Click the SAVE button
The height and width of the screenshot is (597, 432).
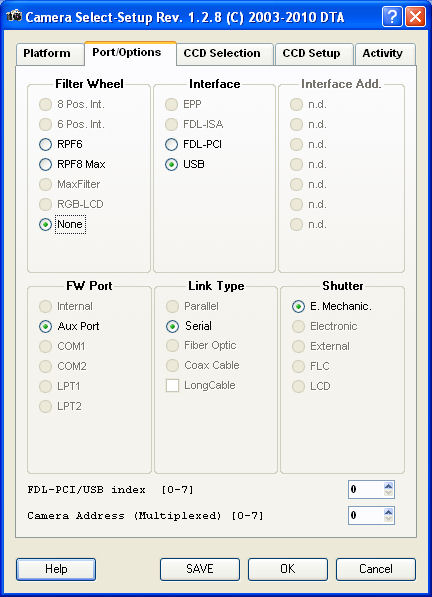pyautogui.click(x=200, y=569)
